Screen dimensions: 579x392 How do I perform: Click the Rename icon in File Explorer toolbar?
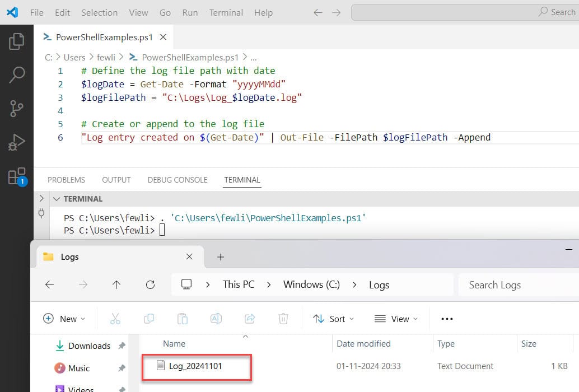tap(216, 318)
